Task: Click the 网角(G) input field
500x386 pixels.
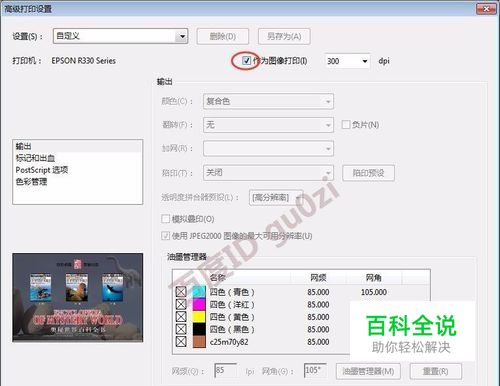Action: (x=315, y=371)
